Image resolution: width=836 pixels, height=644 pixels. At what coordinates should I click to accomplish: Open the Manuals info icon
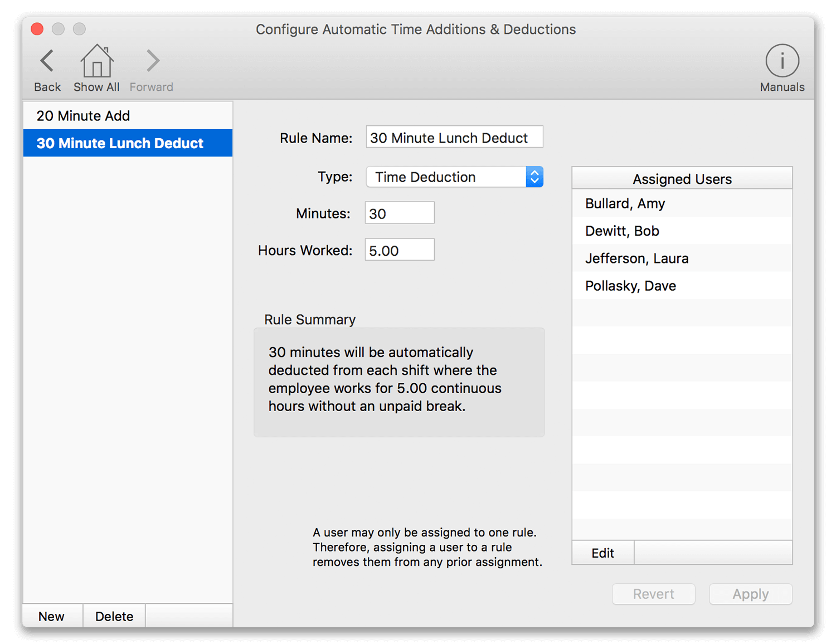(782, 60)
